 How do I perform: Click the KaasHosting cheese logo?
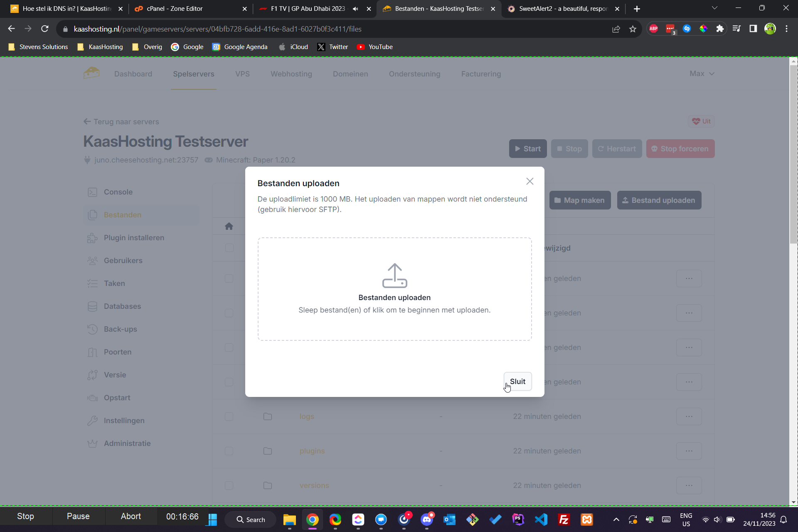pyautogui.click(x=91, y=73)
